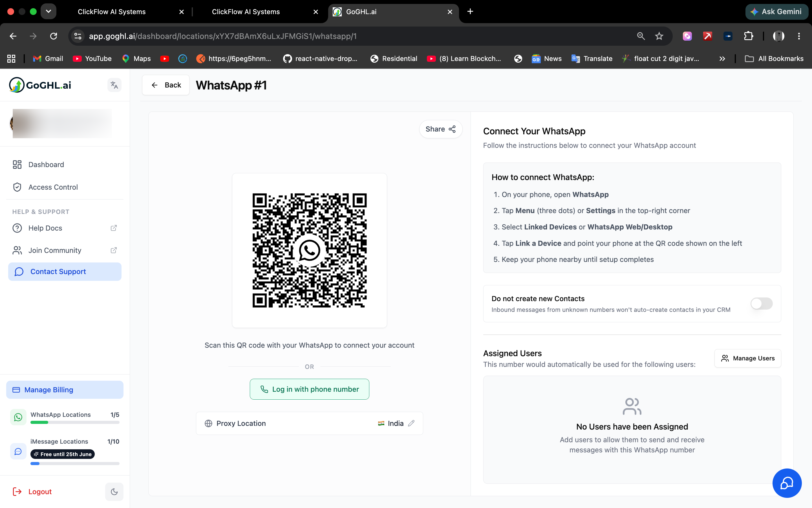Click the iMessage Locations usage progress bar
Image resolution: width=812 pixels, height=508 pixels.
tap(75, 464)
